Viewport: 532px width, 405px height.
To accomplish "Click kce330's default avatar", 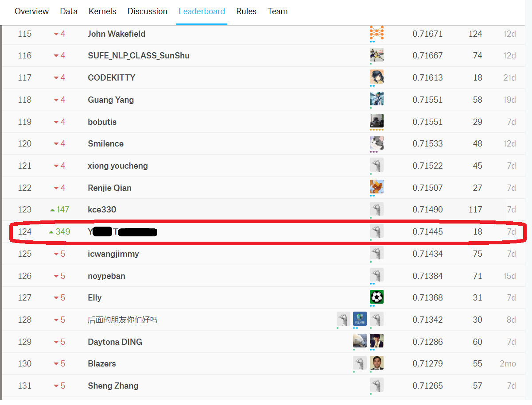I will pos(377,209).
